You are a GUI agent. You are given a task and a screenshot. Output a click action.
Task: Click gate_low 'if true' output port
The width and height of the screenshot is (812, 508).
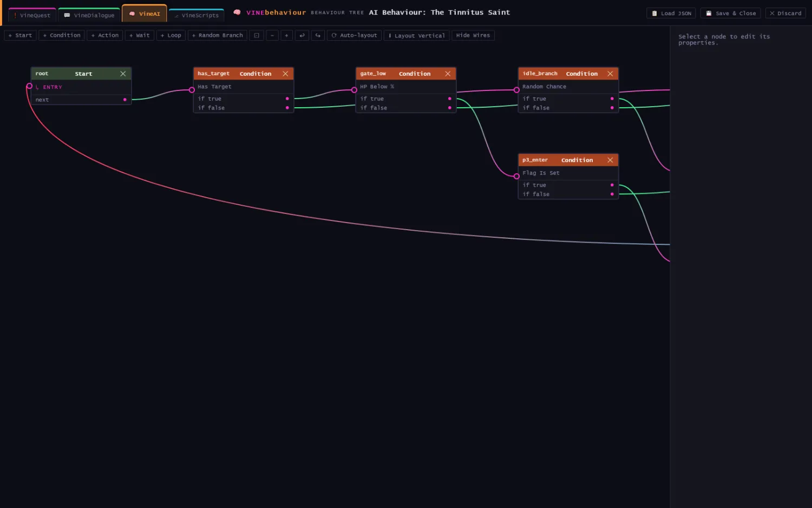pyautogui.click(x=450, y=99)
